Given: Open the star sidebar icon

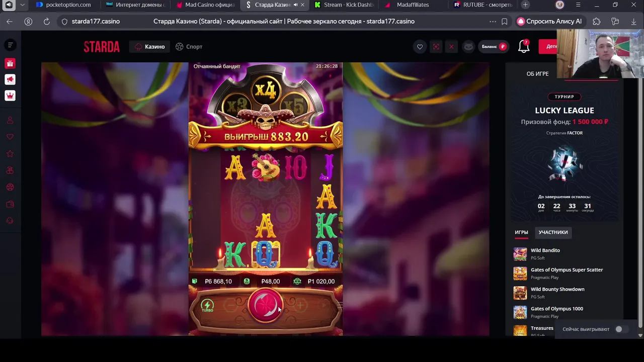Looking at the screenshot, I should point(10,154).
